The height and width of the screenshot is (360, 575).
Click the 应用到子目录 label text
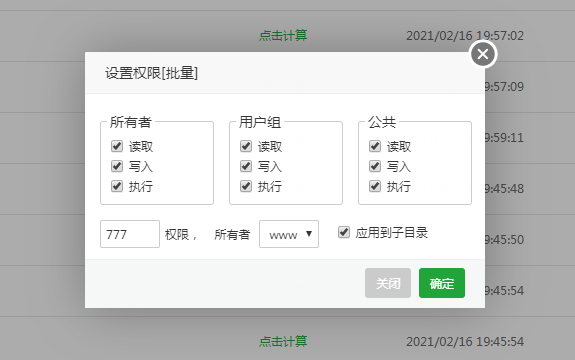[x=392, y=233]
